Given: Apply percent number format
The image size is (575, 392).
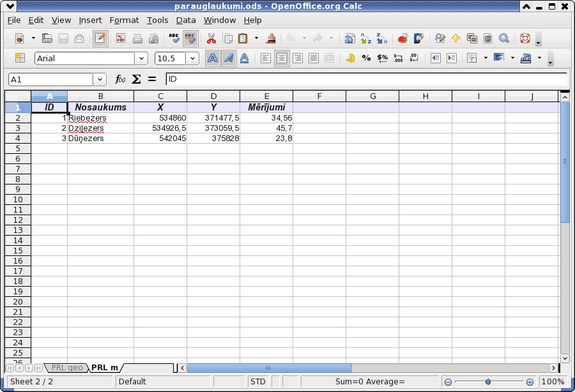Looking at the screenshot, I should click(366, 58).
